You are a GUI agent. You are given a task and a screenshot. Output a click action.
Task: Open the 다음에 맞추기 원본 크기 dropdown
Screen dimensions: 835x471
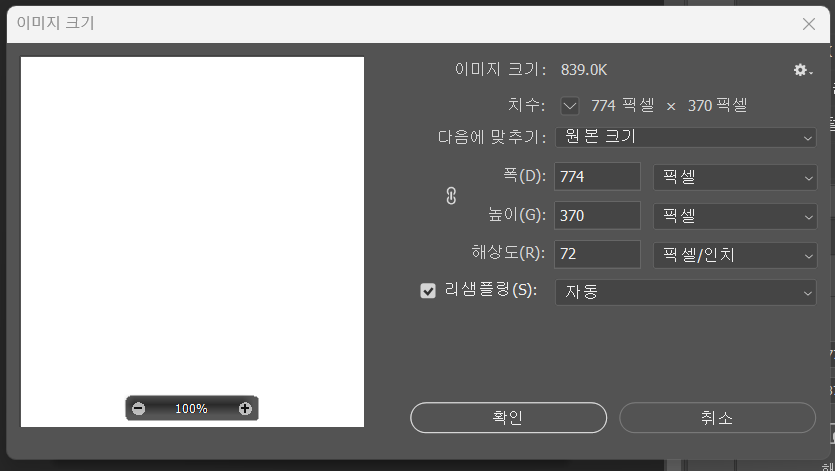coord(685,137)
